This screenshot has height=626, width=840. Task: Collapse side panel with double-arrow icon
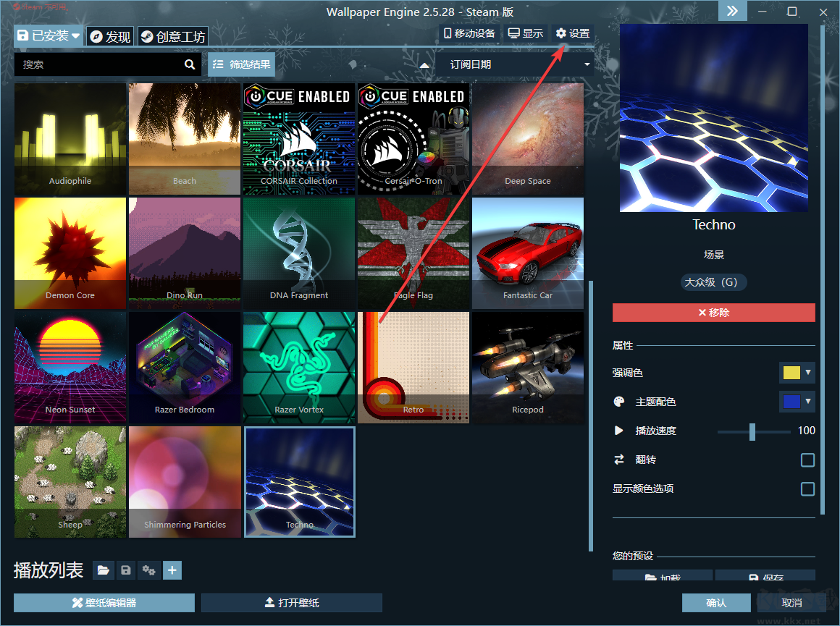pos(732,11)
